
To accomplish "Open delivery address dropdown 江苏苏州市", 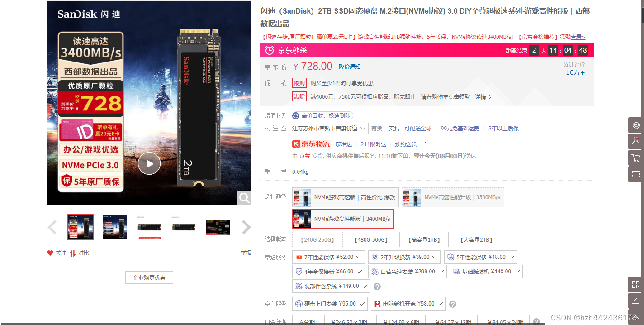I will [x=329, y=129].
